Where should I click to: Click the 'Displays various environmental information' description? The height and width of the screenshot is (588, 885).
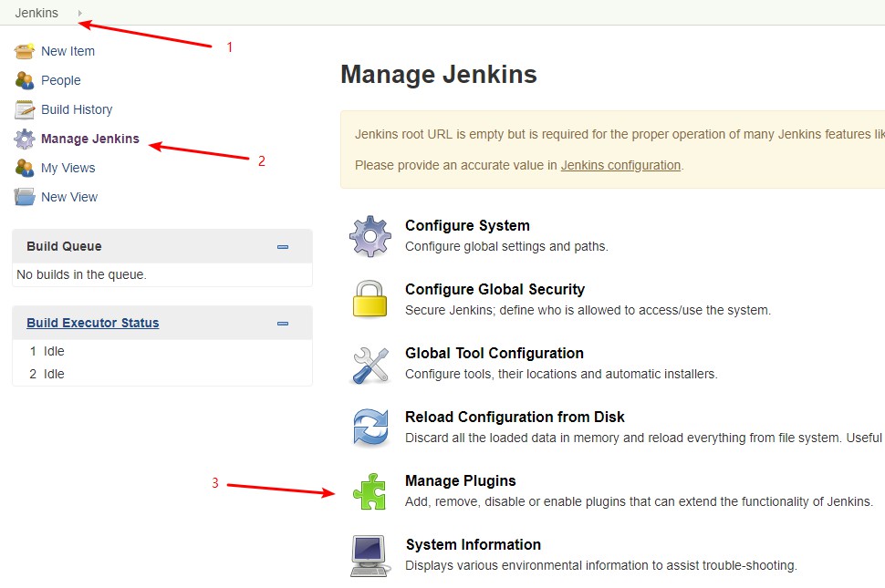click(x=601, y=565)
